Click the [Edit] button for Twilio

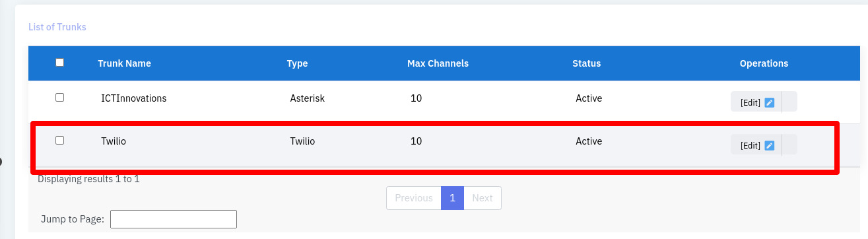[756, 145]
